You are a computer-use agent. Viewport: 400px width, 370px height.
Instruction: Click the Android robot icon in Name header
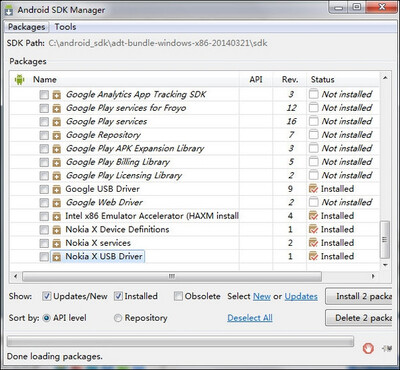pos(20,80)
